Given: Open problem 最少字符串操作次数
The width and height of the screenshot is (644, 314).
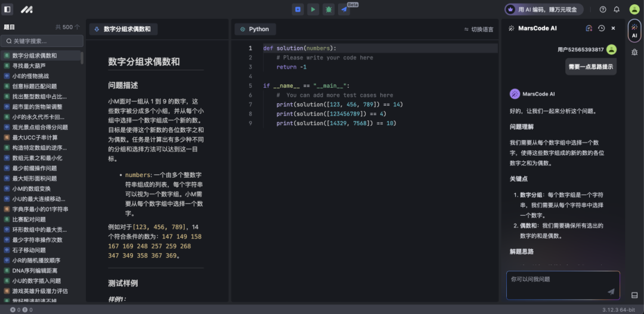Looking at the screenshot, I should click(41, 240).
